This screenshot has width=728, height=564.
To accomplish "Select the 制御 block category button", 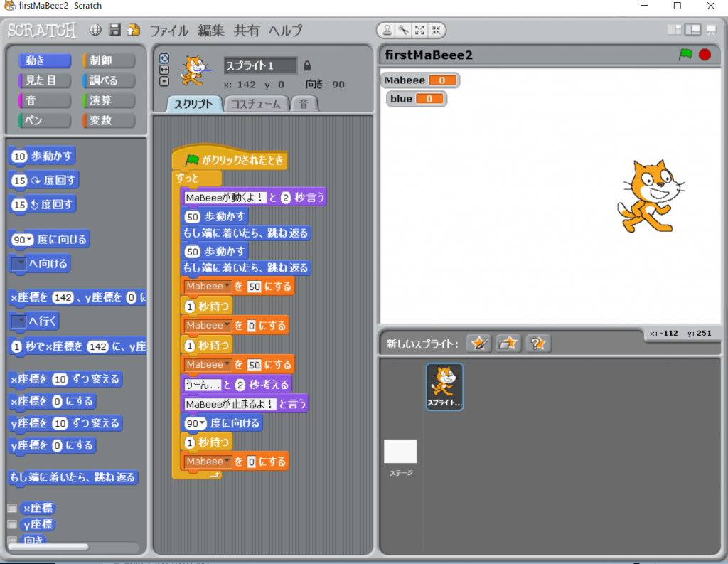I will point(107,60).
